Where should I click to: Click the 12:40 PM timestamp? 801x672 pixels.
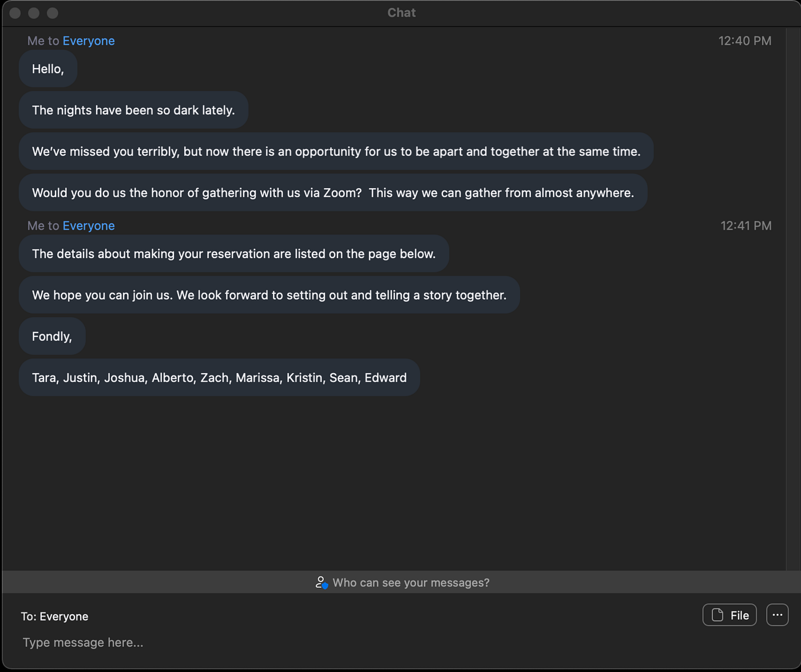point(744,41)
